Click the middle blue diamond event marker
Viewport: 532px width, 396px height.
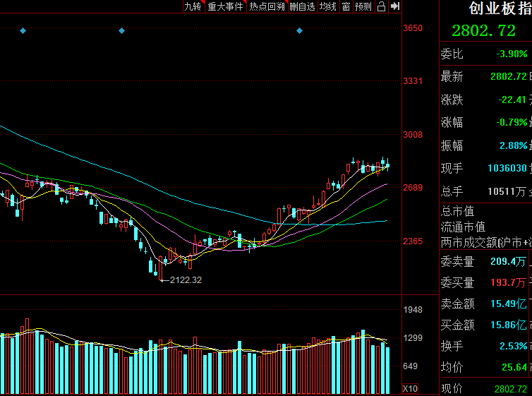coord(121,30)
